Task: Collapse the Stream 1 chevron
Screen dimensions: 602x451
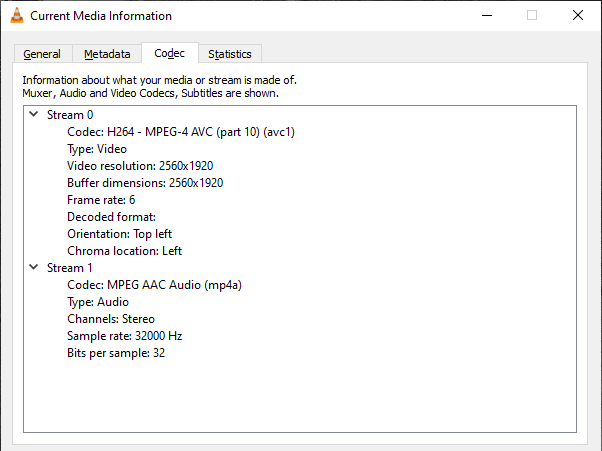Action: (x=34, y=267)
